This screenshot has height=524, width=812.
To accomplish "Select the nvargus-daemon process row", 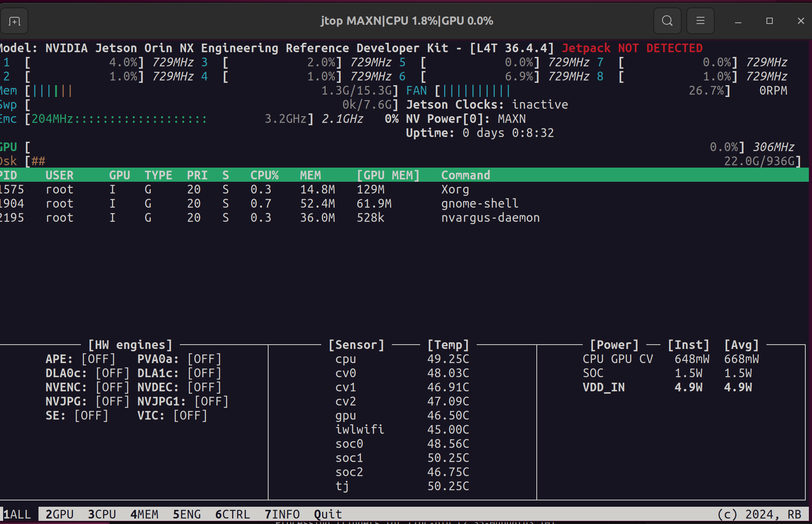I will click(490, 217).
